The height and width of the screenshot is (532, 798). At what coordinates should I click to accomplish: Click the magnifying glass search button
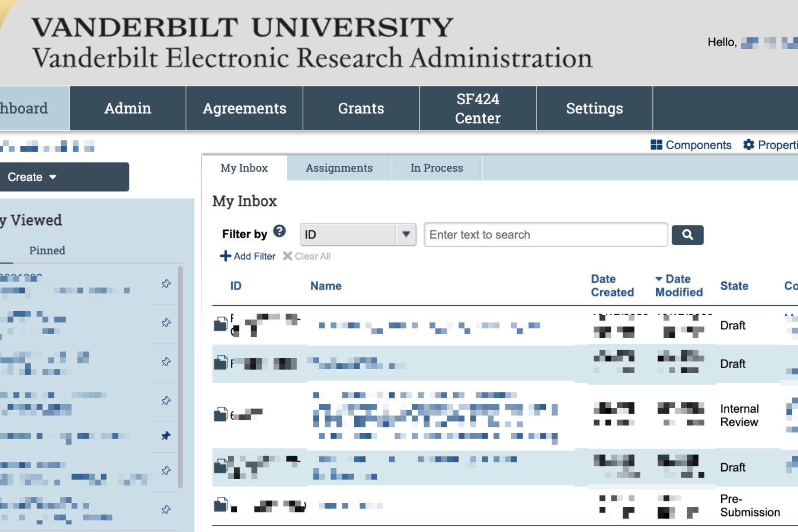coord(687,235)
